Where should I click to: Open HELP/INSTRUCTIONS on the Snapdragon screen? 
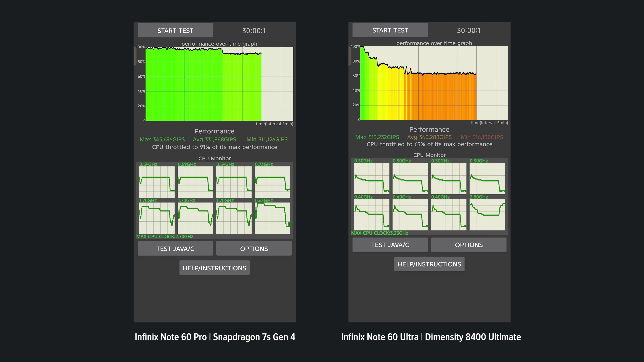(x=214, y=268)
